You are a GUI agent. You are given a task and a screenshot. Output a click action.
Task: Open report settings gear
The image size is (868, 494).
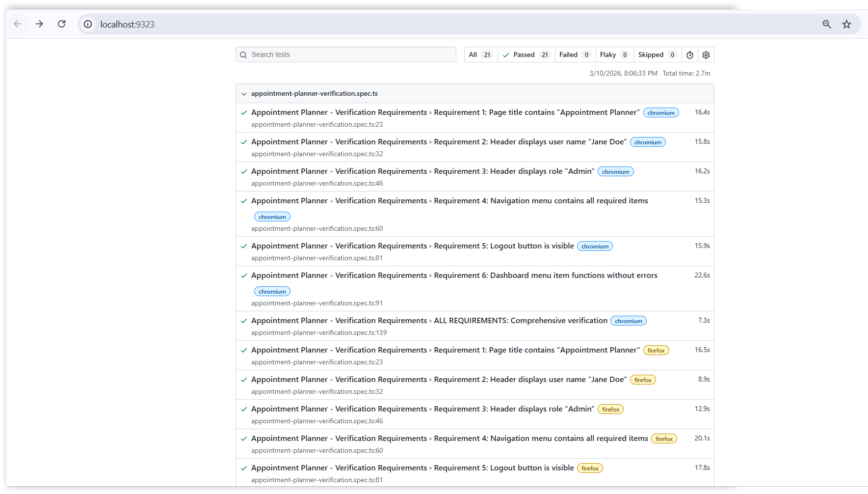pos(706,55)
